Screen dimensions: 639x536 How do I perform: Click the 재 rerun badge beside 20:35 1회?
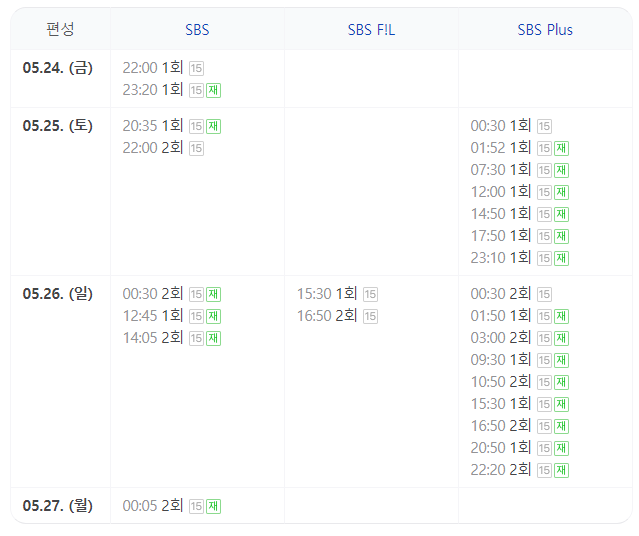point(214,126)
